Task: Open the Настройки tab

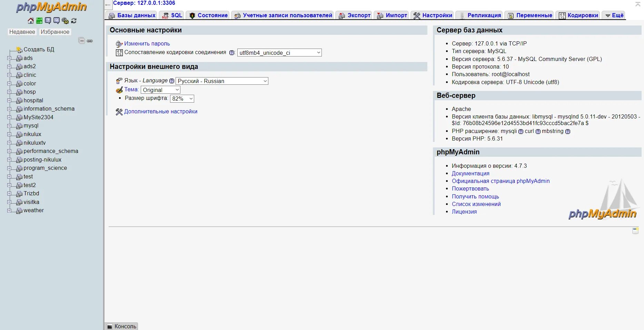Action: 433,15
